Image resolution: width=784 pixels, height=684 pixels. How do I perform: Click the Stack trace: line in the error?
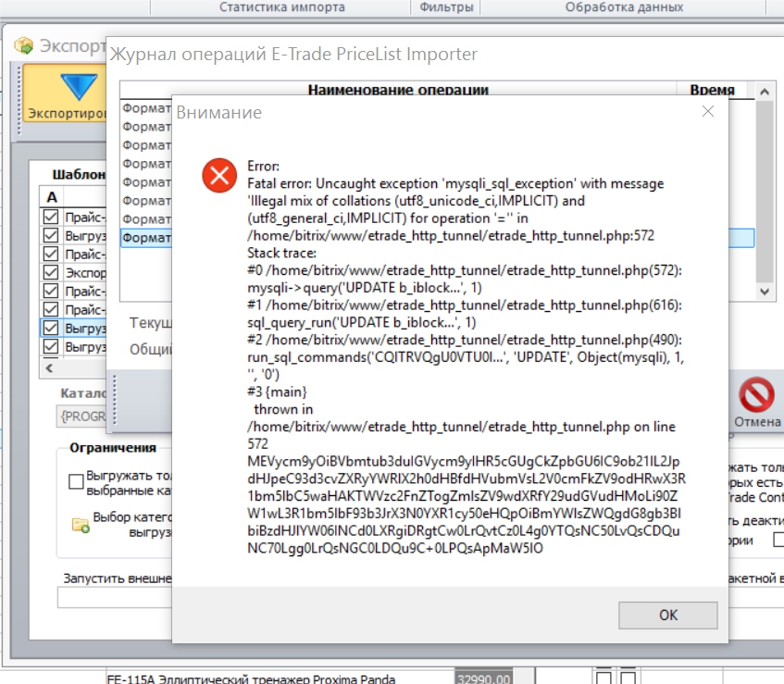[x=281, y=253]
